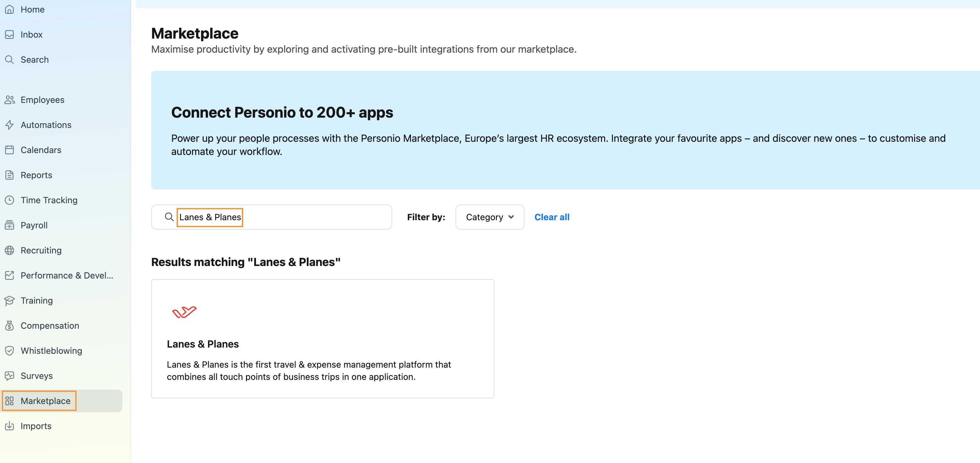
Task: Click the Lanes & Planes card description text
Action: (x=309, y=370)
